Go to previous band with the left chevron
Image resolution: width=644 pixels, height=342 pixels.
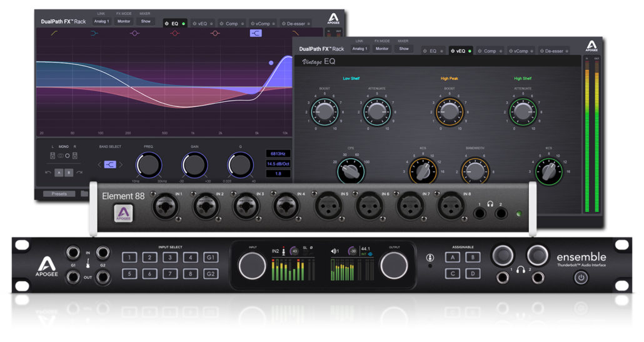tap(99, 164)
